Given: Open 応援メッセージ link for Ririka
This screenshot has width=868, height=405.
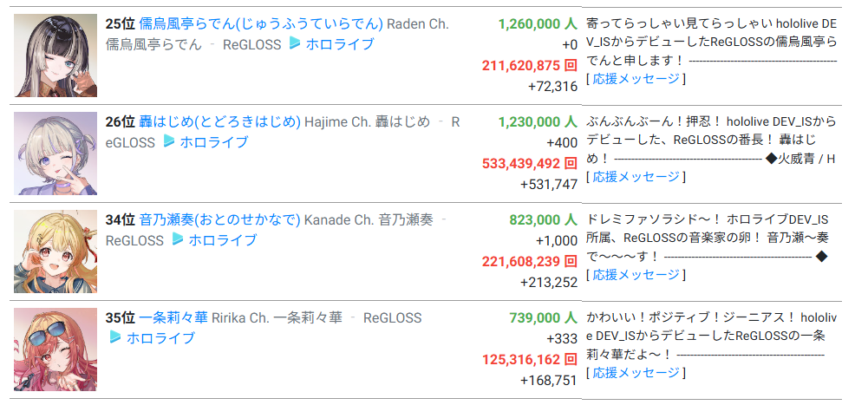Looking at the screenshot, I should click(636, 373).
